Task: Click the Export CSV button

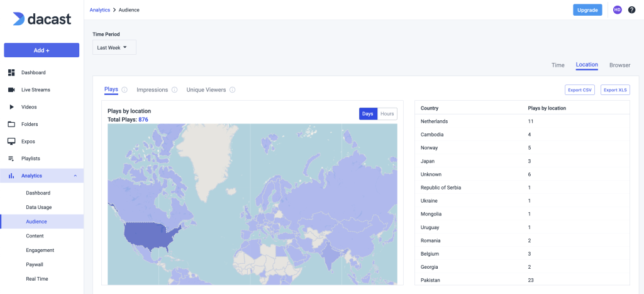Action: [580, 90]
